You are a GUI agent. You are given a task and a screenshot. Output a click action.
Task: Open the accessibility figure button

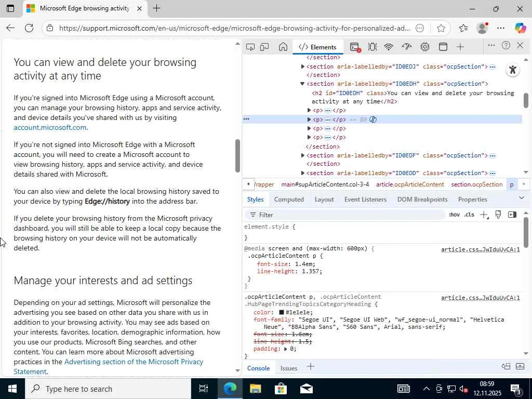click(x=513, y=70)
